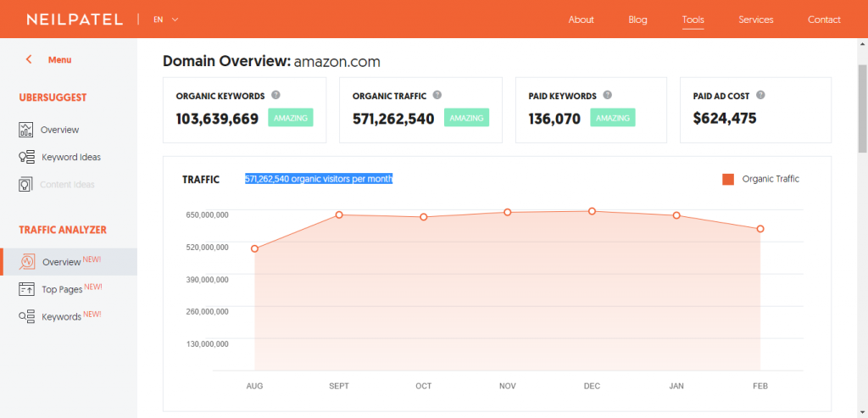Click the Organic Traffic AMAZING badge

[x=467, y=118]
